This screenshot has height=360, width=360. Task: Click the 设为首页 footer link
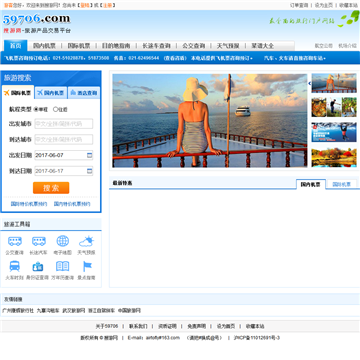point(226,326)
